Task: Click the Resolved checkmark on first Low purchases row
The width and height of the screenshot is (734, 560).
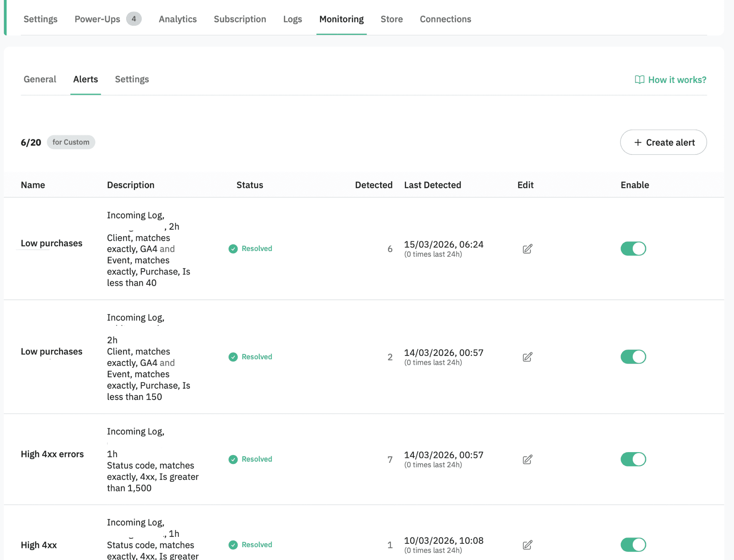Action: tap(233, 248)
